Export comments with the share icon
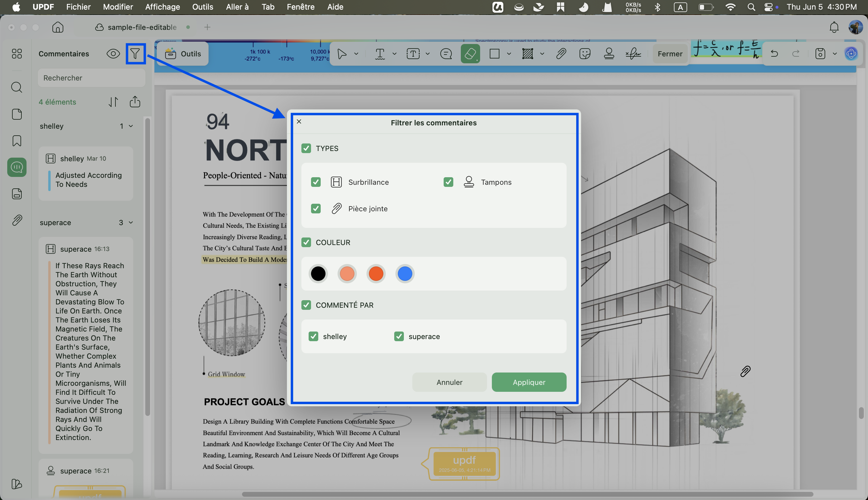 [x=135, y=102]
